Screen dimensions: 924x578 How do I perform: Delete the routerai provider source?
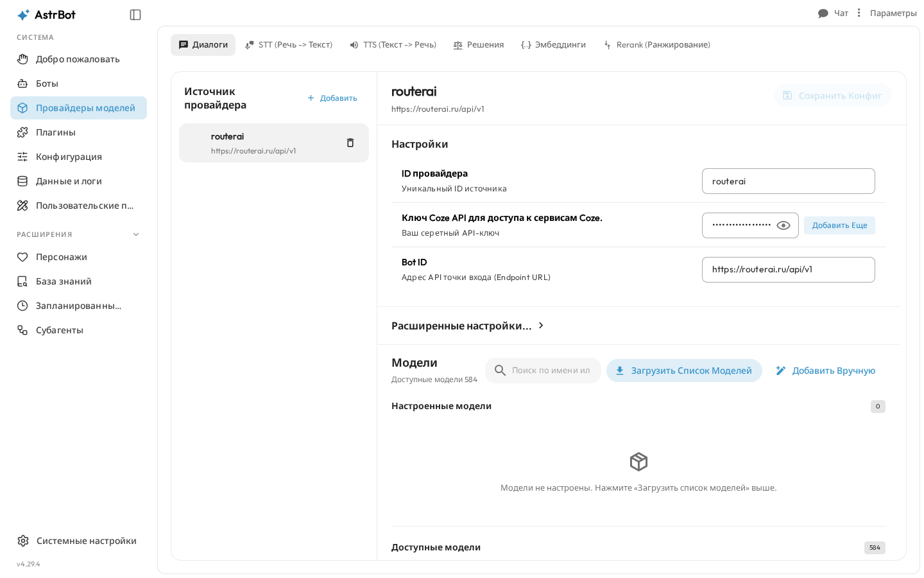coord(350,143)
